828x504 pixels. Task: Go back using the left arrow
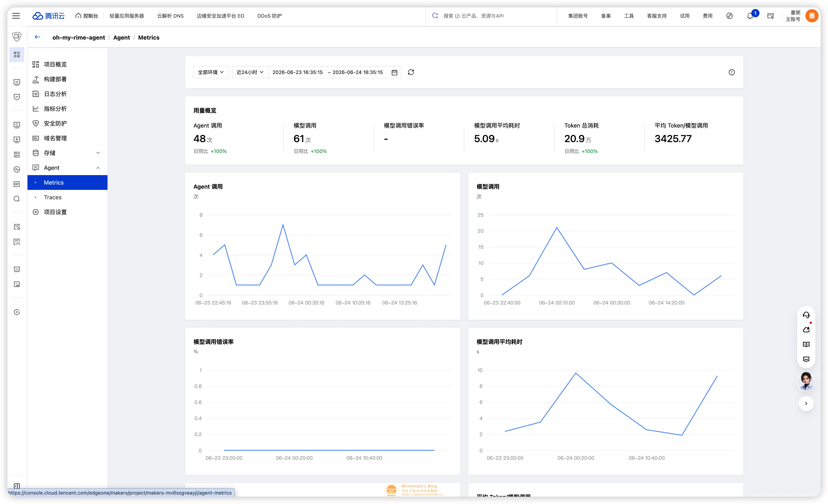37,37
